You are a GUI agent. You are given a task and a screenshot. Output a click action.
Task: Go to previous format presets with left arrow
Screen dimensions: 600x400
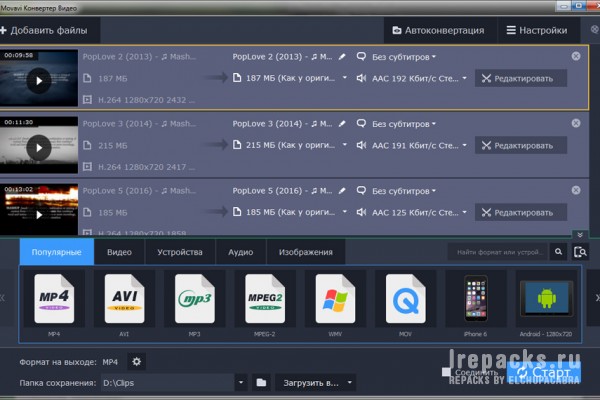tap(3, 298)
